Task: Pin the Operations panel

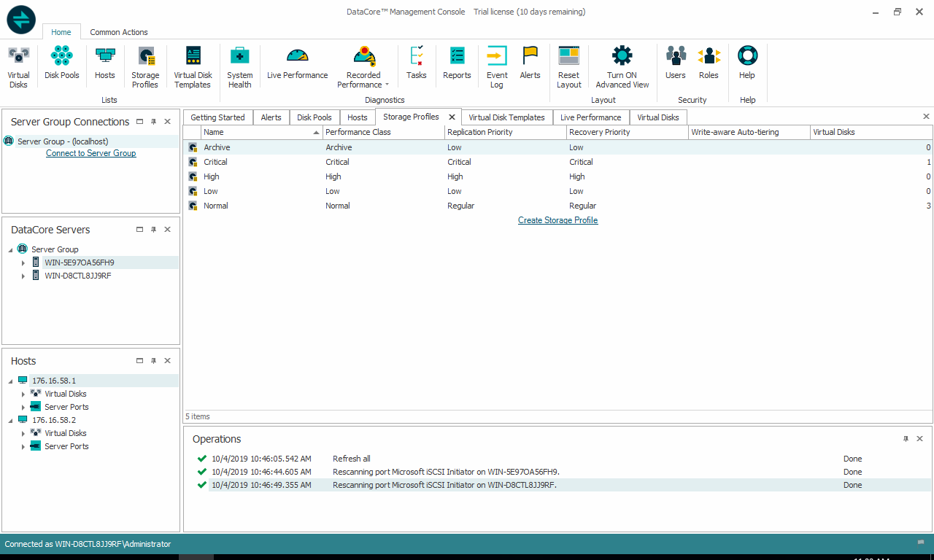Action: point(906,439)
